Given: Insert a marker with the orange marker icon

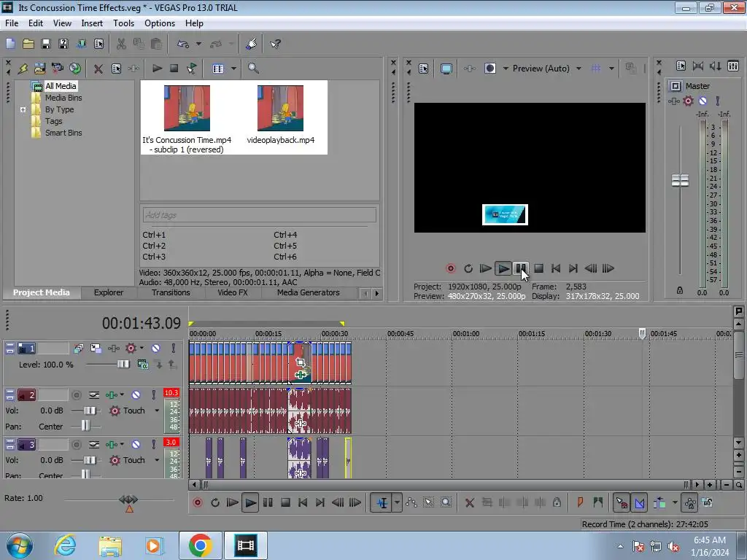Looking at the screenshot, I should coord(580,502).
